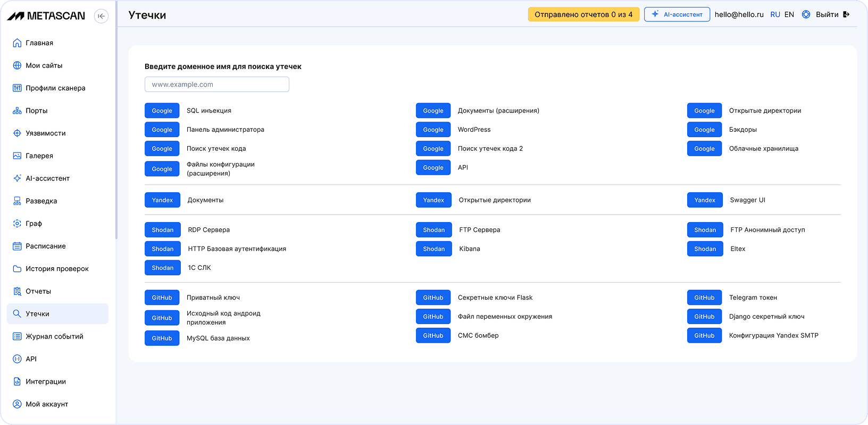Image resolution: width=868 pixels, height=425 pixels.
Task: Go to Профили сканера section
Action: 57,88
